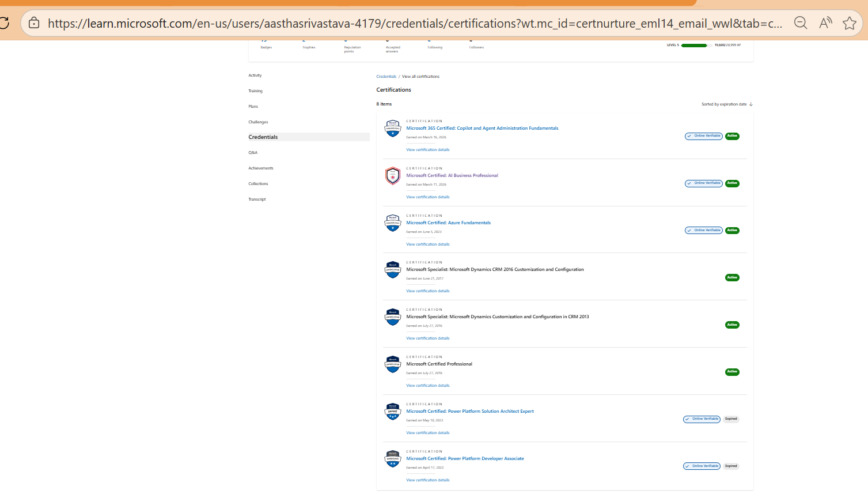Click the Microsoft Certified Professional title text
The image size is (868, 501).
point(439,364)
